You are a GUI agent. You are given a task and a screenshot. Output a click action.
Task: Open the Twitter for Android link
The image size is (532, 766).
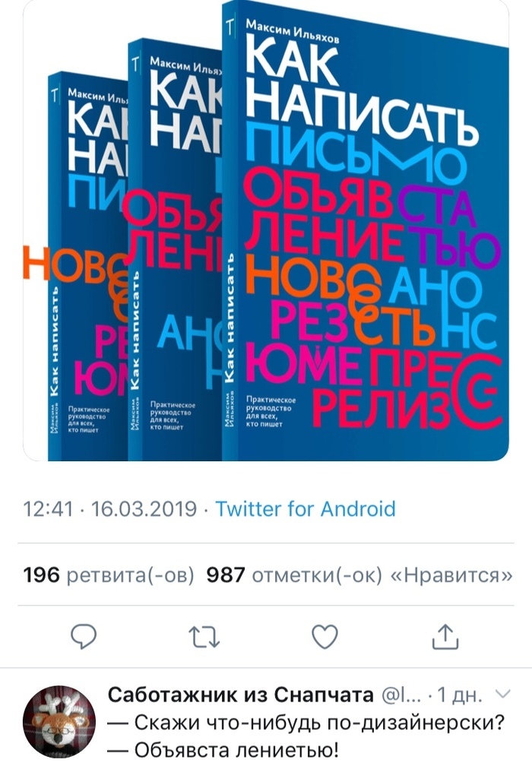tap(306, 509)
